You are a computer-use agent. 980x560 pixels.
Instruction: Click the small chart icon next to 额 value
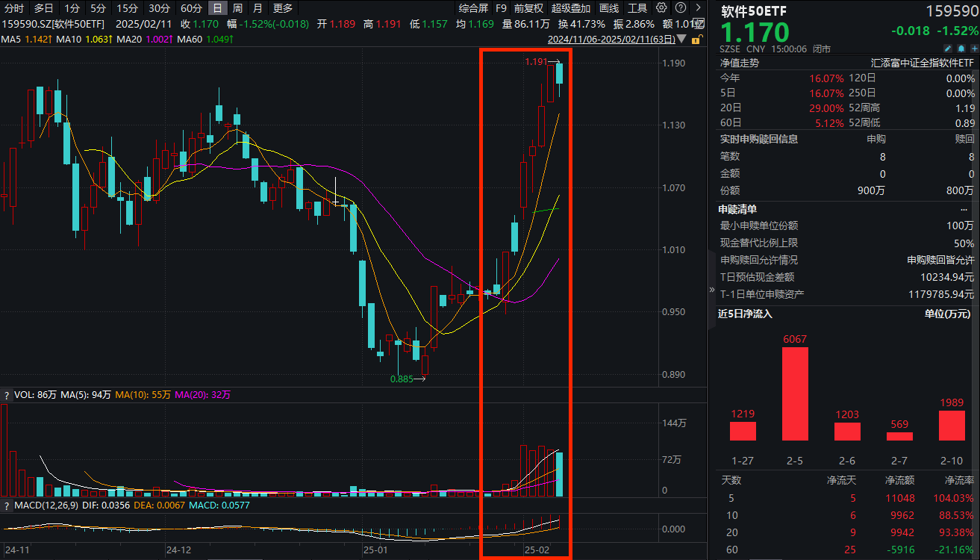[698, 24]
